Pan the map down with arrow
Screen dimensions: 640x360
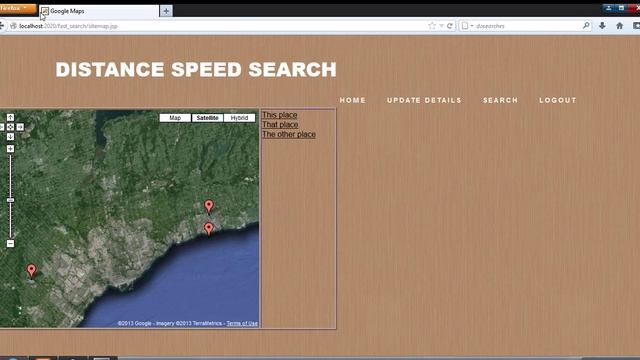(10, 137)
